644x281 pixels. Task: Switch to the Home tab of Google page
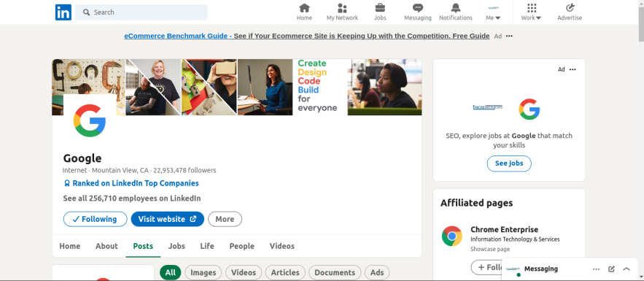tap(70, 246)
